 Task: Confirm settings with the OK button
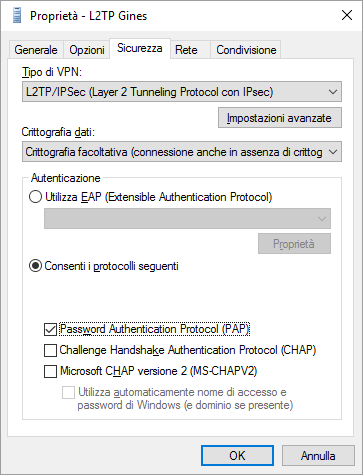pyautogui.click(x=237, y=456)
